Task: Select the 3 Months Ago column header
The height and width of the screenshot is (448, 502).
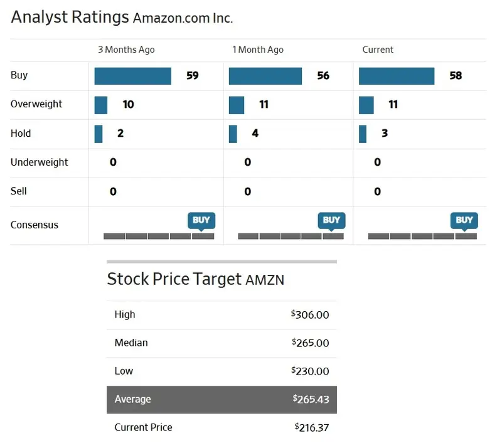Action: (x=126, y=50)
